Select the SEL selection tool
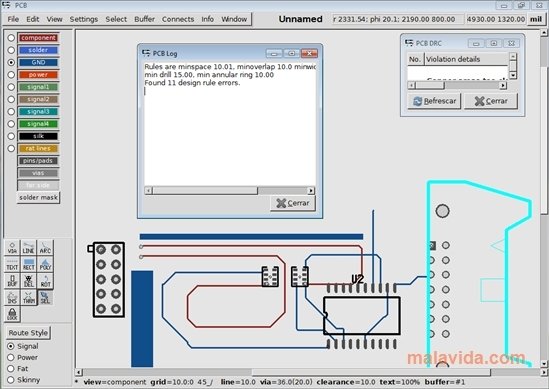Screen dimensions: 549x389 (x=45, y=298)
